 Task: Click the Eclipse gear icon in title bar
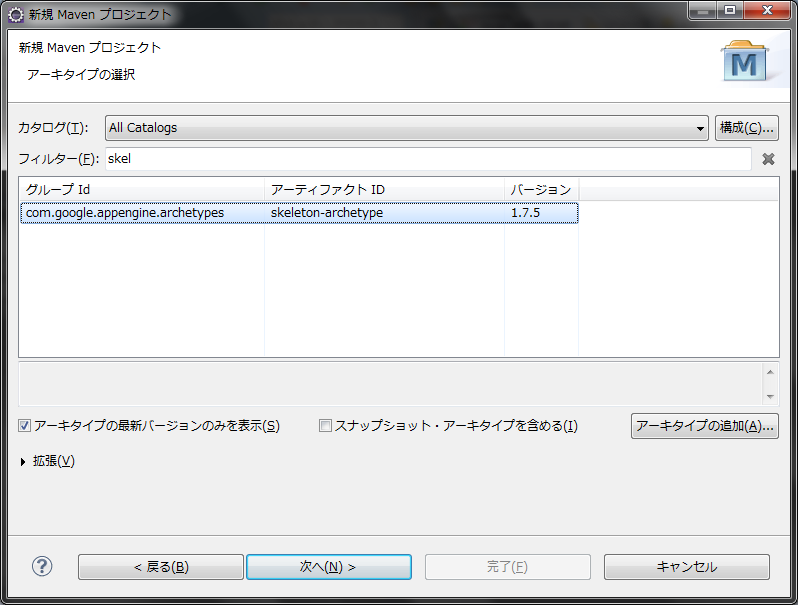click(x=16, y=15)
